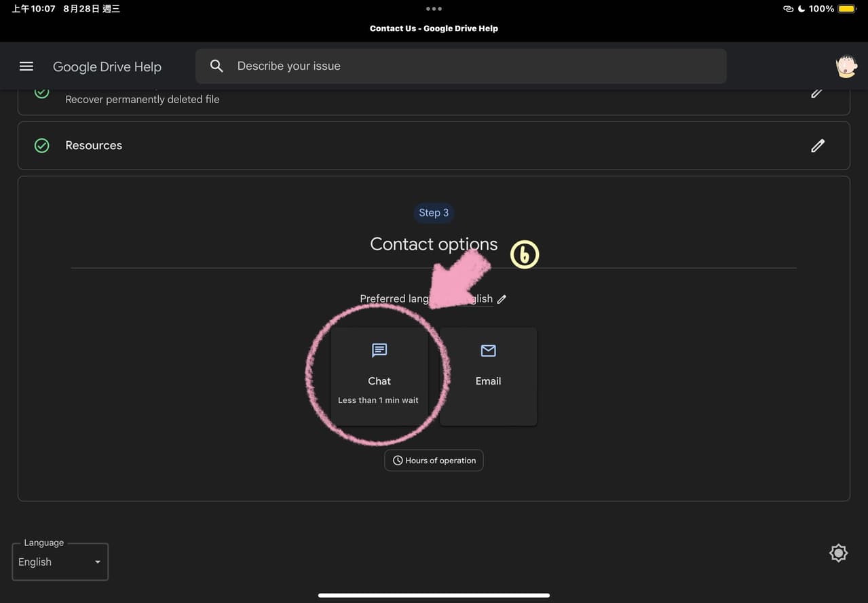Click the Chat speech bubble icon
Viewport: 868px width, 603px height.
[x=379, y=350]
